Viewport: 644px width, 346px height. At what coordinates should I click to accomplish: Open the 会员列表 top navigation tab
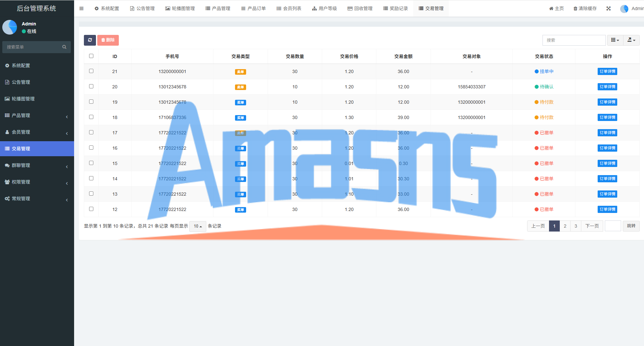click(289, 8)
